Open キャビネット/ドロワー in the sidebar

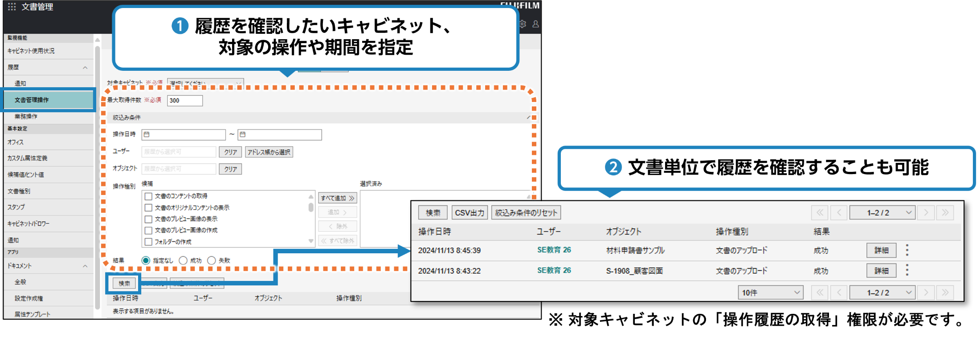48,223
